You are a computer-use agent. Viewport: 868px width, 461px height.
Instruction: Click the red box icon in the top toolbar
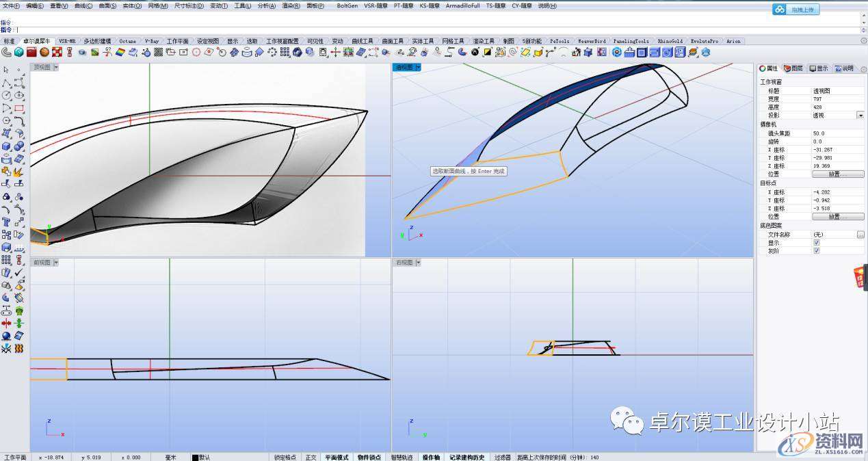pos(31,52)
